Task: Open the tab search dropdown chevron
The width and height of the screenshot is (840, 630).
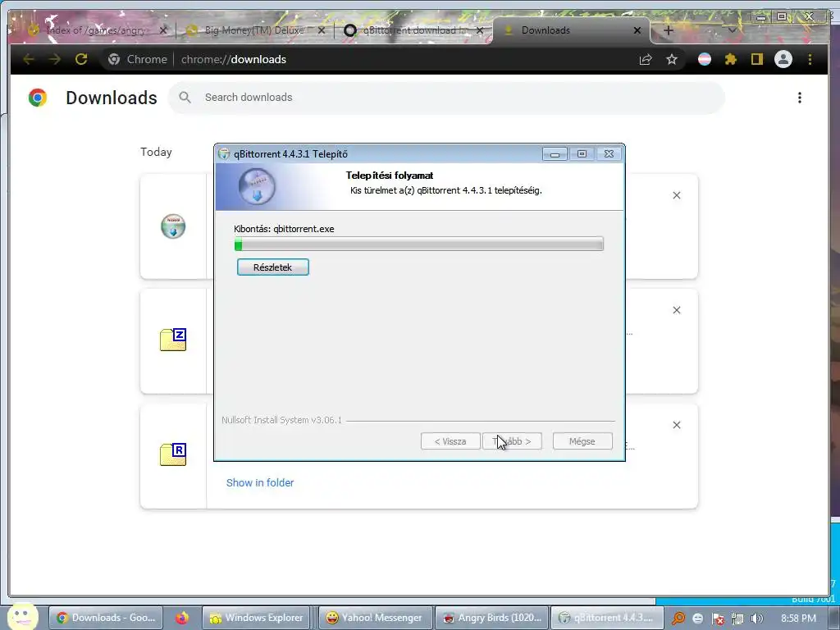Action: pos(733,30)
